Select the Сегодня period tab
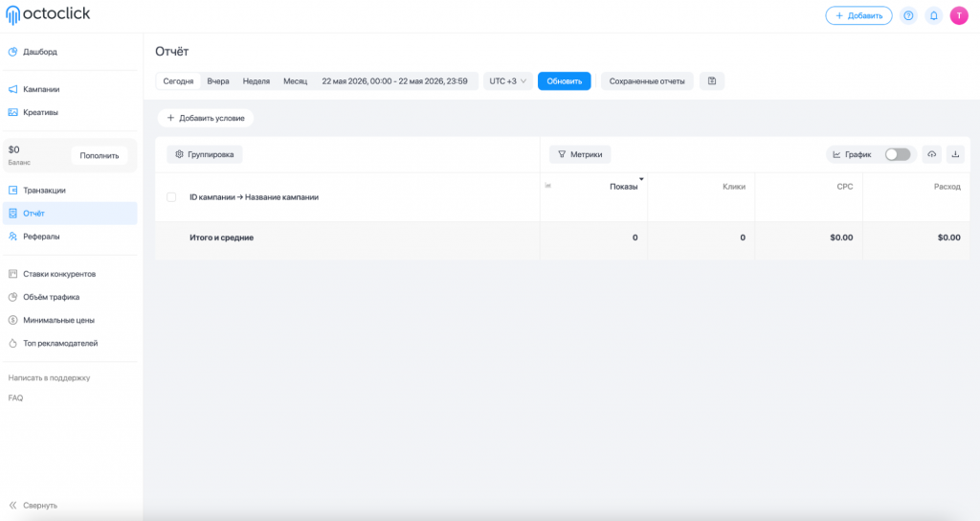The height and width of the screenshot is (521, 980). (x=178, y=80)
